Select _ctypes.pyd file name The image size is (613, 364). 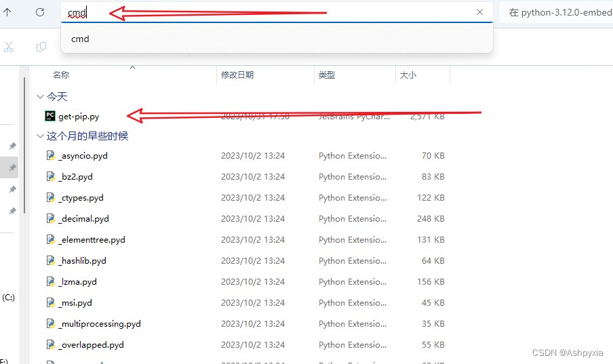tap(81, 198)
